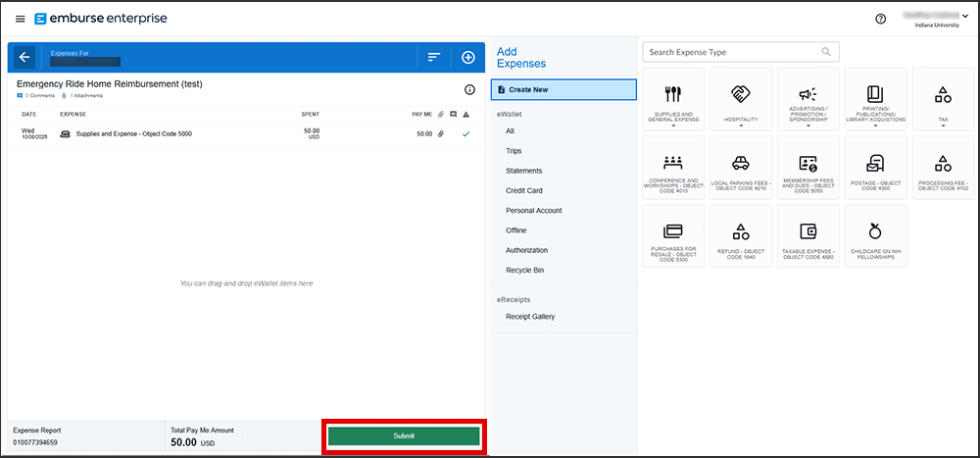Viewport: 980px width, 458px height.
Task: Click the sort lines icon in the header
Action: [433, 58]
